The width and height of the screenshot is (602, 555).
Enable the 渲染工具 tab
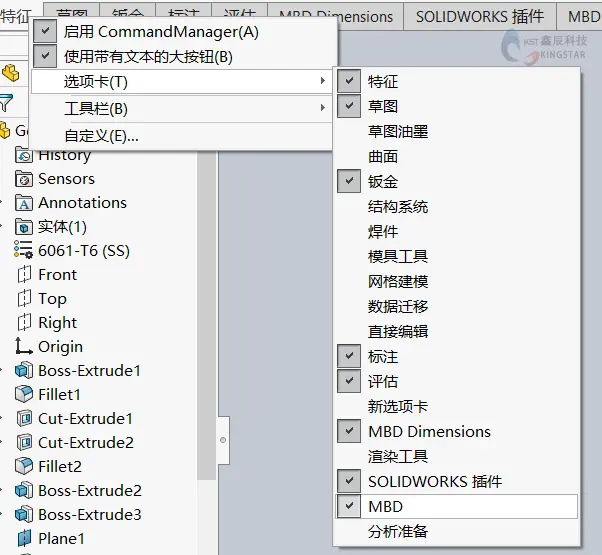coord(456,456)
